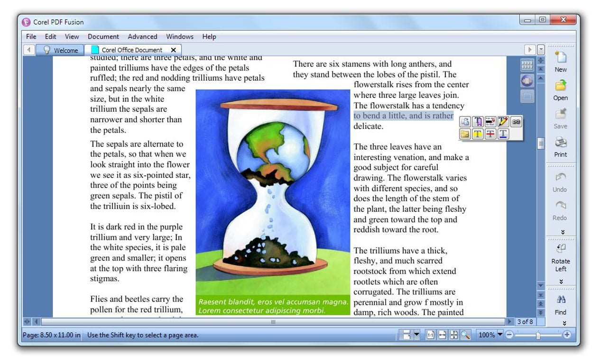Close the Corel Office Document tab
Screen dimensions: 601x364
coord(174,50)
